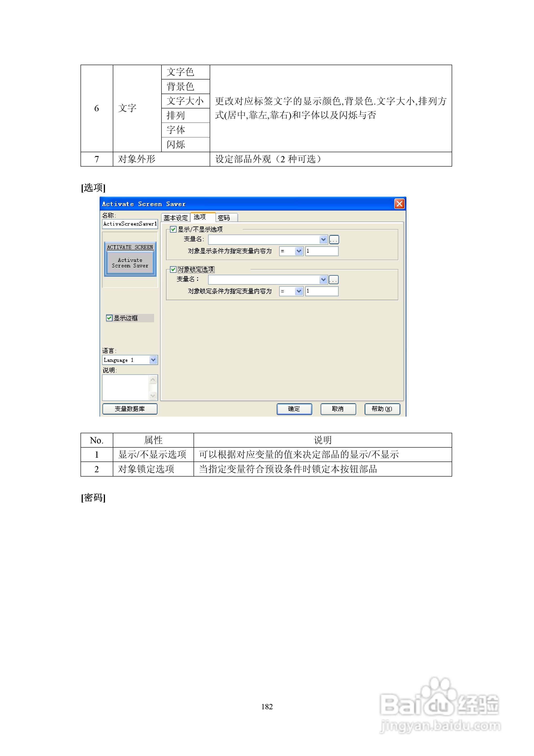This screenshot has height=756, width=534.
Task: Open the 变量数据库 button
Action: pos(130,409)
